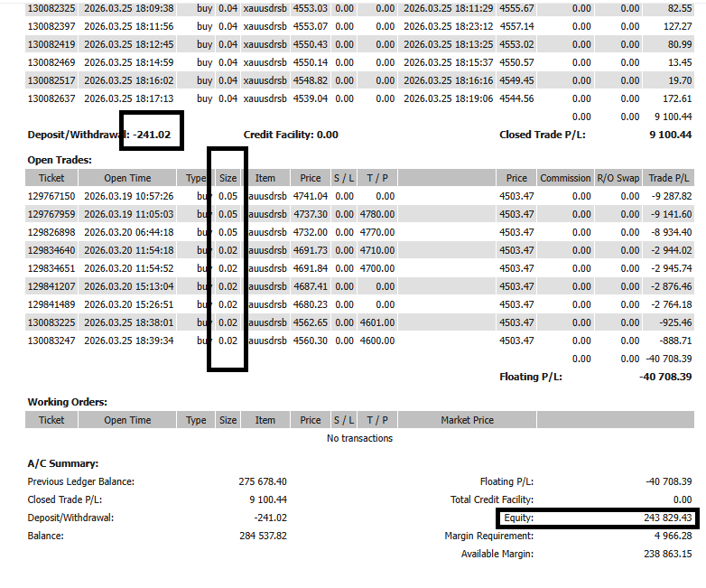Click trade P/L value -925.46
The height and width of the screenshot is (588, 706).
point(675,322)
